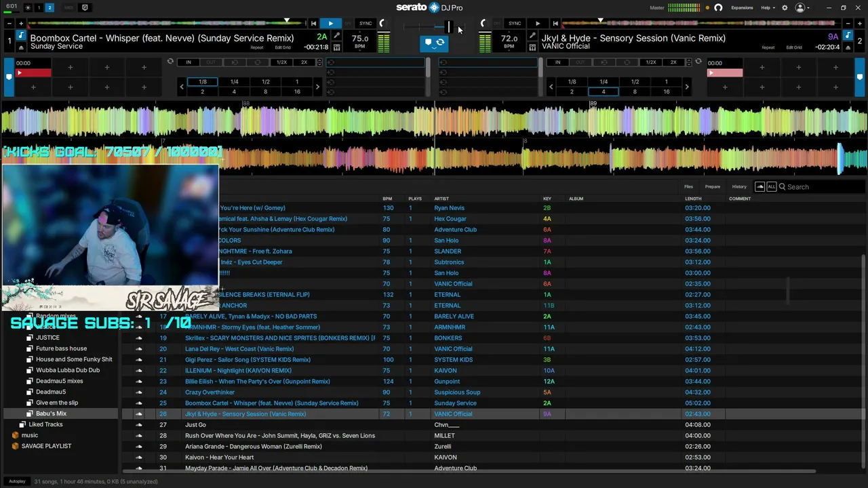Zoom in deck 2 overview with plus
868x488 pixels.
859,24
